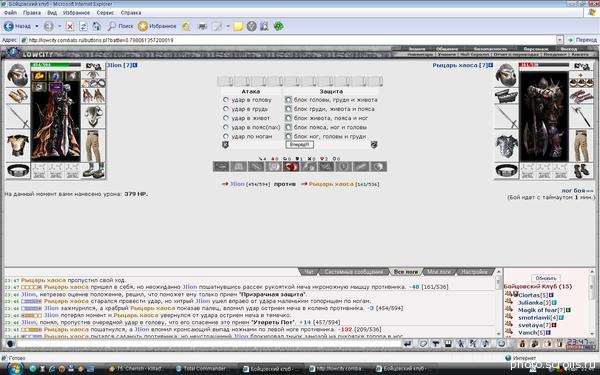Select attack option удар в голову
Screen dimensions: 600x375
226,99
